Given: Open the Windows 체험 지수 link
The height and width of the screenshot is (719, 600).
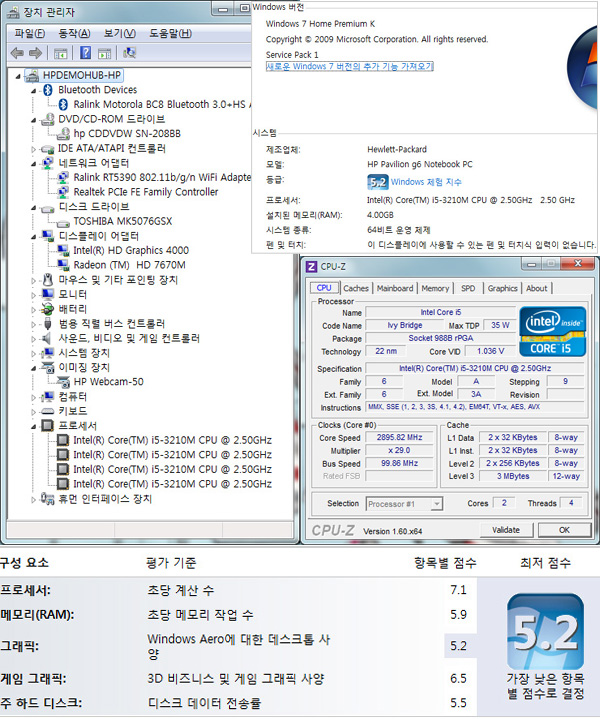Looking at the screenshot, I should pyautogui.click(x=426, y=182).
